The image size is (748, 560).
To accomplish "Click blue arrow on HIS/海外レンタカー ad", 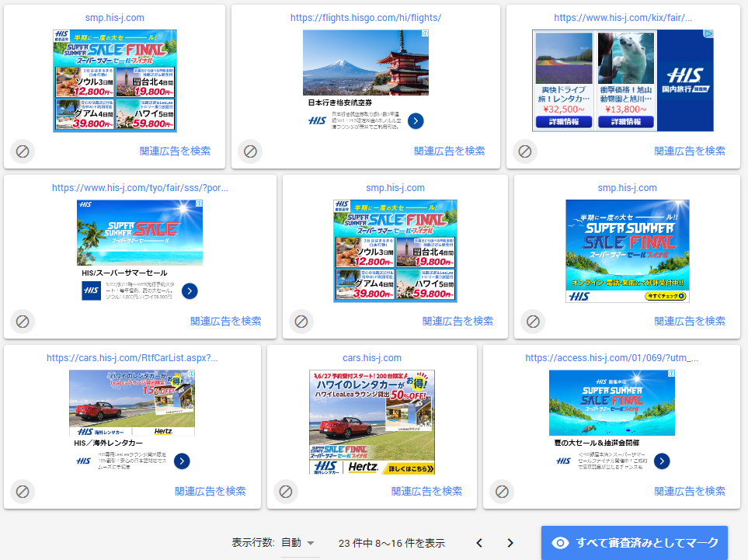I will tap(182, 461).
